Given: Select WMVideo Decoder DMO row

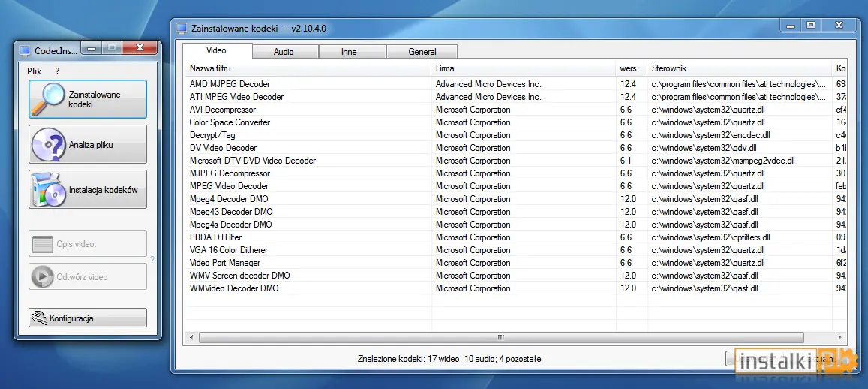Looking at the screenshot, I should [516, 288].
